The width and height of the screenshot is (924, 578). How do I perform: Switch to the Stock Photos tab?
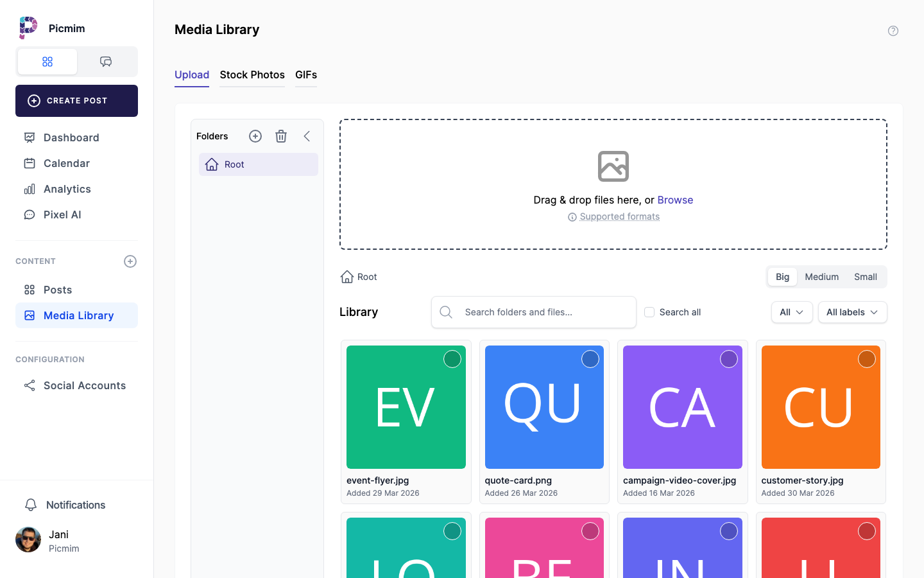[x=252, y=74]
